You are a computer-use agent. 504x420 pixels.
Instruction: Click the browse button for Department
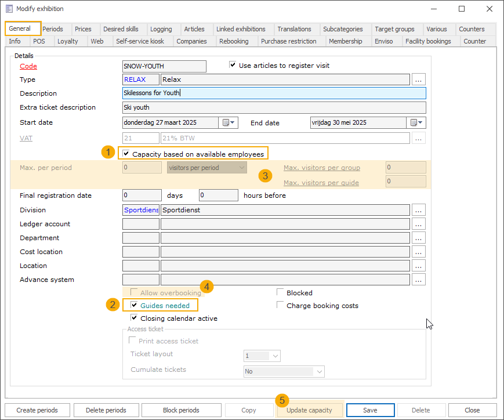[419, 238]
